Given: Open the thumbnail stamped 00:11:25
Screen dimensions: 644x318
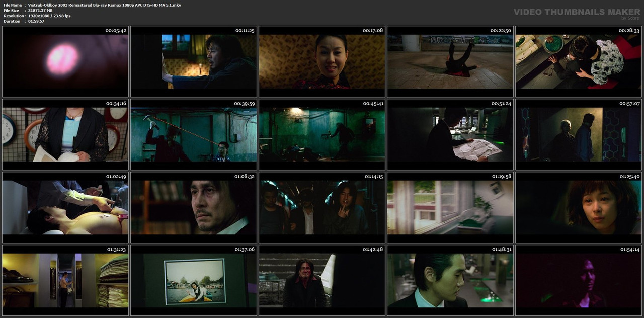Looking at the screenshot, I should (x=194, y=61).
